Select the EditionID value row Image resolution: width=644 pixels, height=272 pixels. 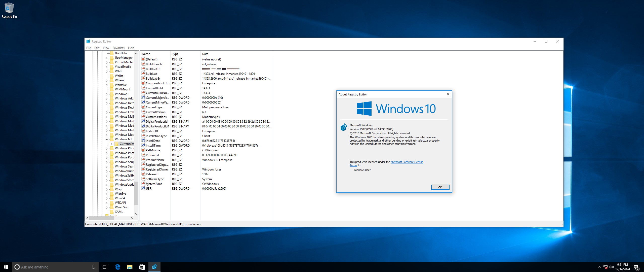pos(206,131)
